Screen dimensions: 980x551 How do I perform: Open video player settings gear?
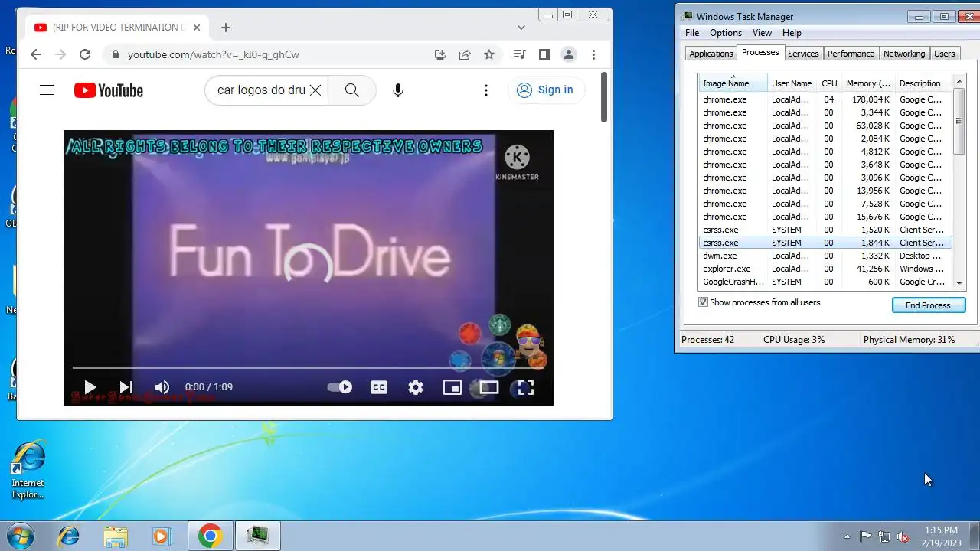coord(416,387)
